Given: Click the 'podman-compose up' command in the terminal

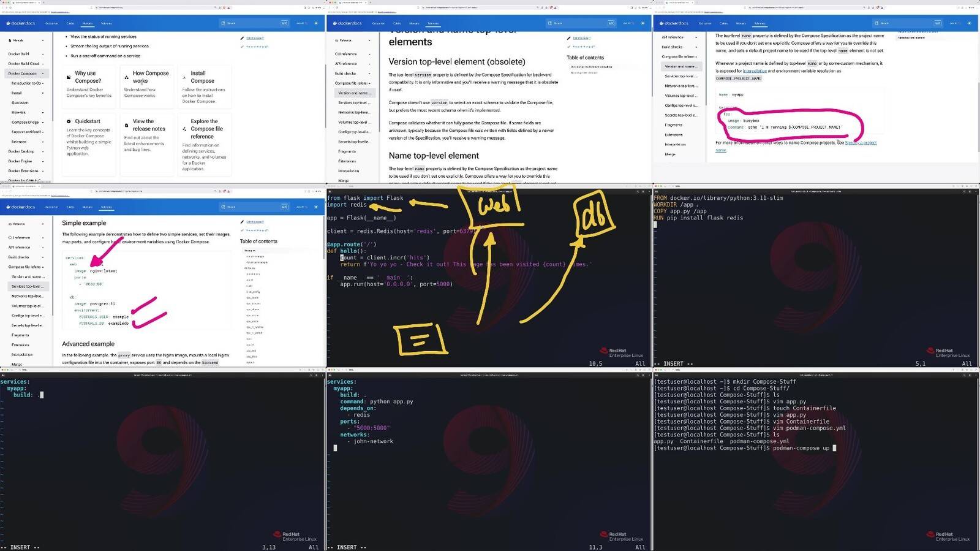Looking at the screenshot, I should point(801,448).
